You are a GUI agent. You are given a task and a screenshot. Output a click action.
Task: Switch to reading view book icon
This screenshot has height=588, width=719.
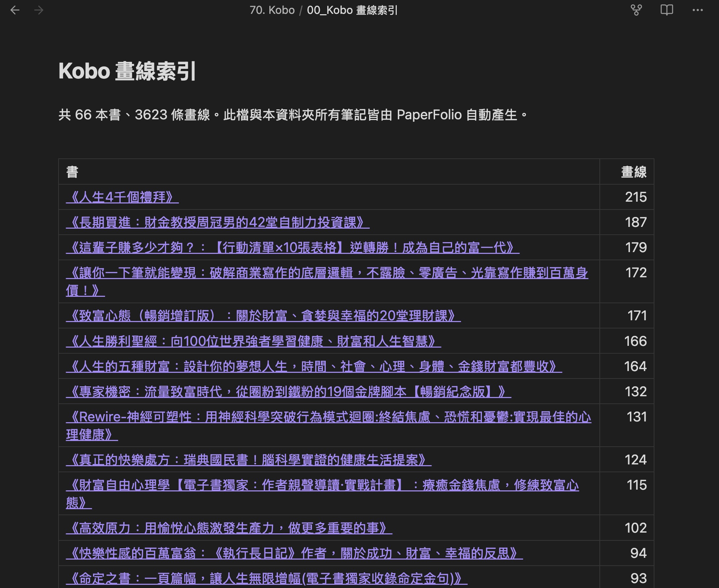coord(667,10)
